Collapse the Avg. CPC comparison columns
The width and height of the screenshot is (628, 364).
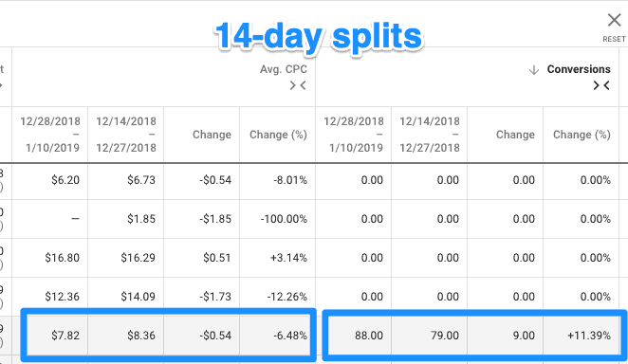tap(298, 85)
